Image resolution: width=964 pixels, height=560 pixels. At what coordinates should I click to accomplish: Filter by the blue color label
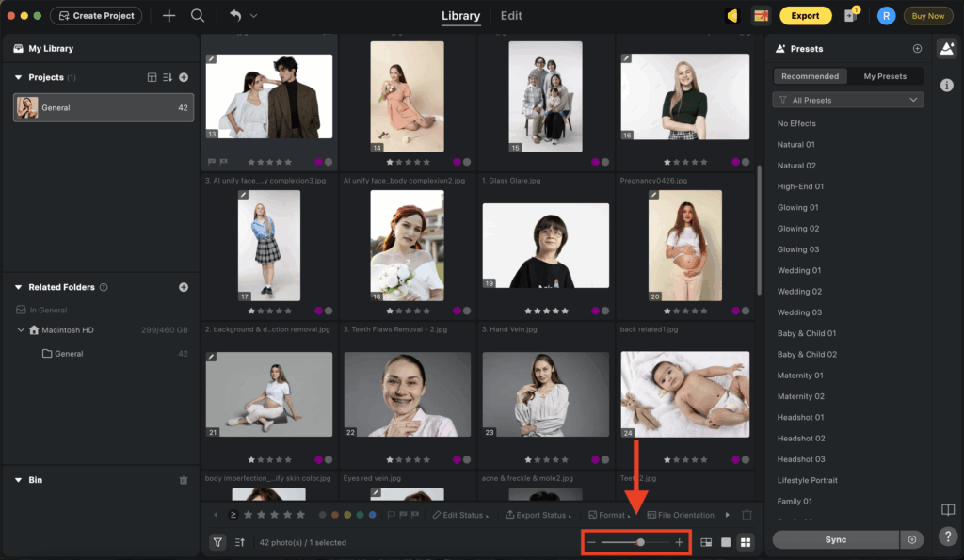coord(372,515)
